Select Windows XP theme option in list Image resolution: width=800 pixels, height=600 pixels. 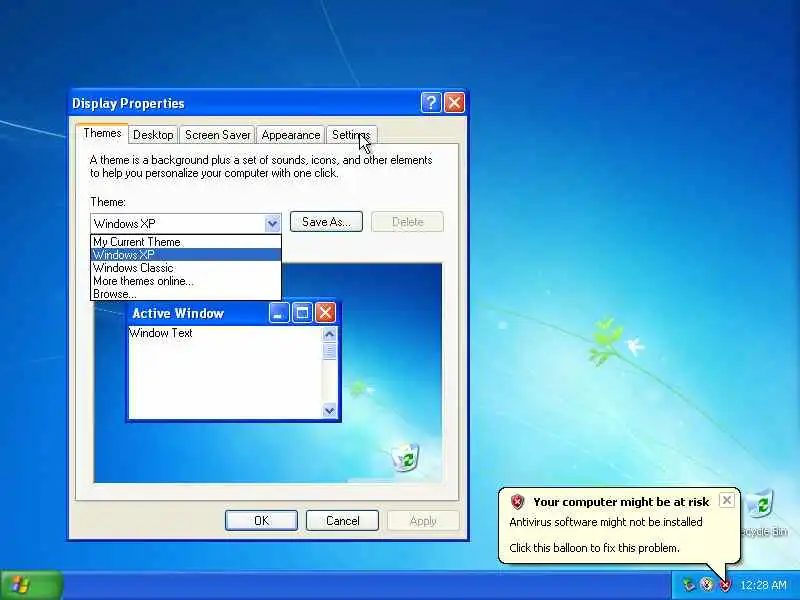pos(186,255)
